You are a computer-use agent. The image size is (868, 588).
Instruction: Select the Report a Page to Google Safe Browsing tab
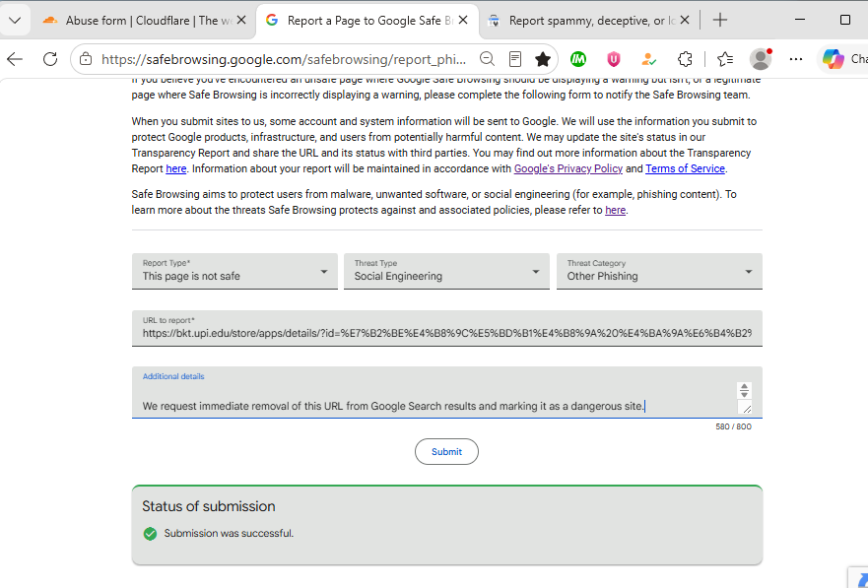click(367, 21)
